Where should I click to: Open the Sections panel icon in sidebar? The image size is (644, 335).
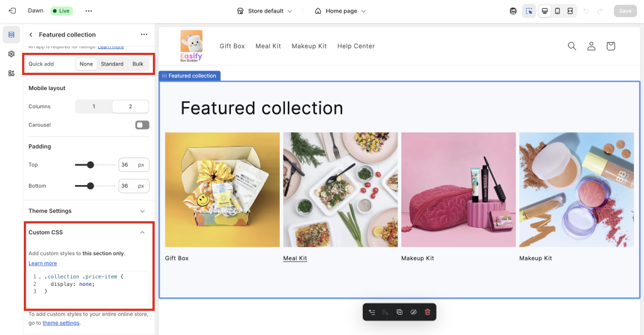11,35
